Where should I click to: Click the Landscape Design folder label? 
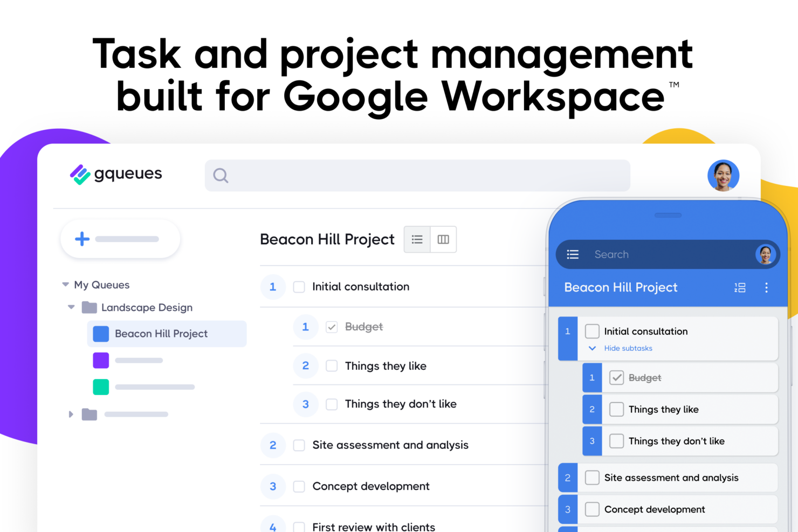(x=147, y=307)
